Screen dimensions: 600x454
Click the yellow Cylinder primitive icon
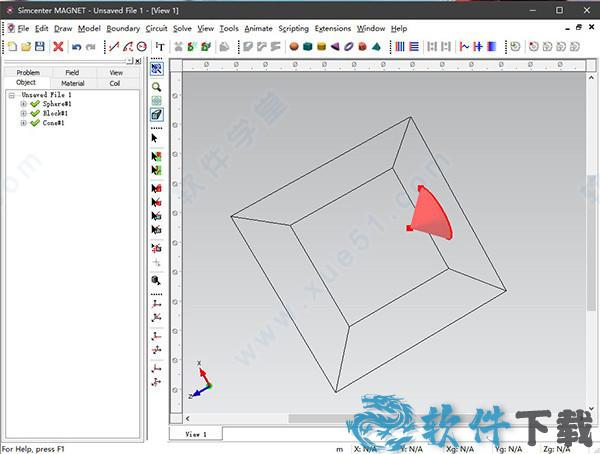[321, 47]
